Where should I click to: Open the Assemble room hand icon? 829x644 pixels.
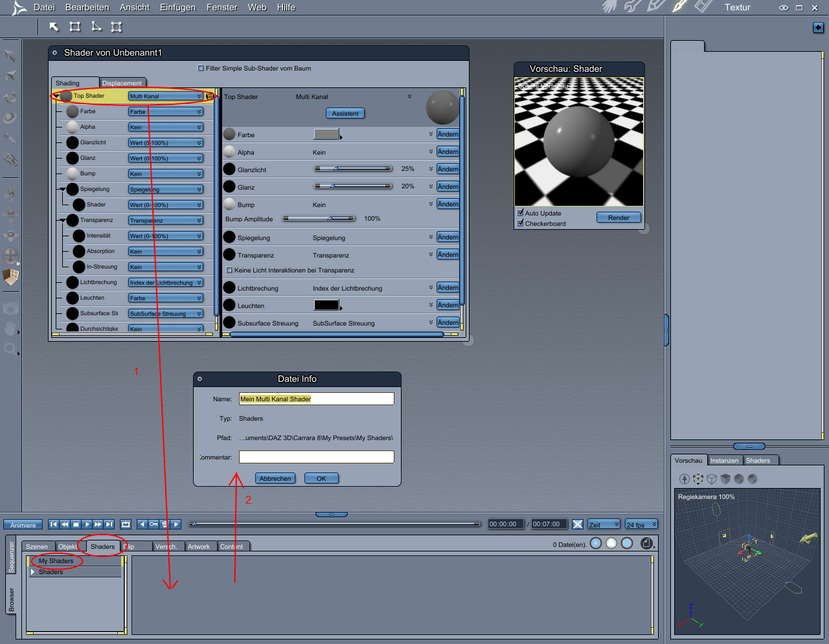[609, 6]
